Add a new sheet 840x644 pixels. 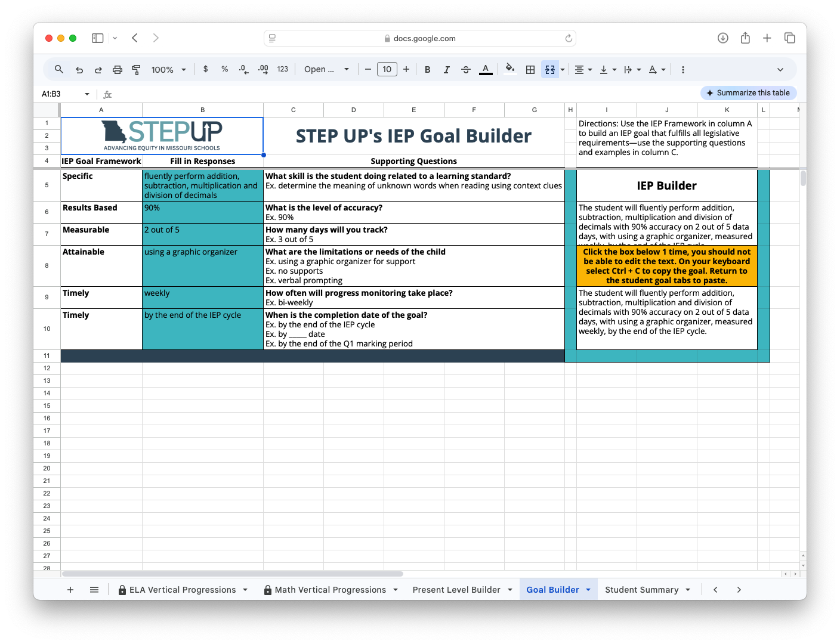(x=70, y=590)
